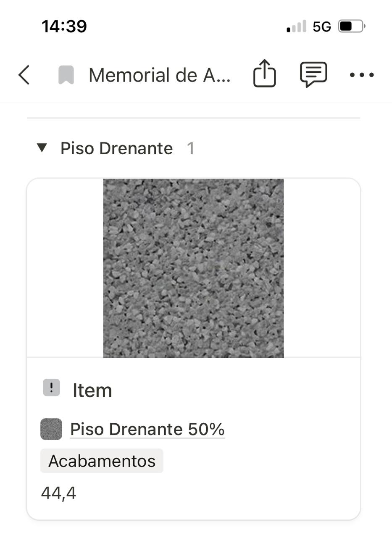Open the Memorial de A... page title
392x538 pixels.
[x=160, y=75]
